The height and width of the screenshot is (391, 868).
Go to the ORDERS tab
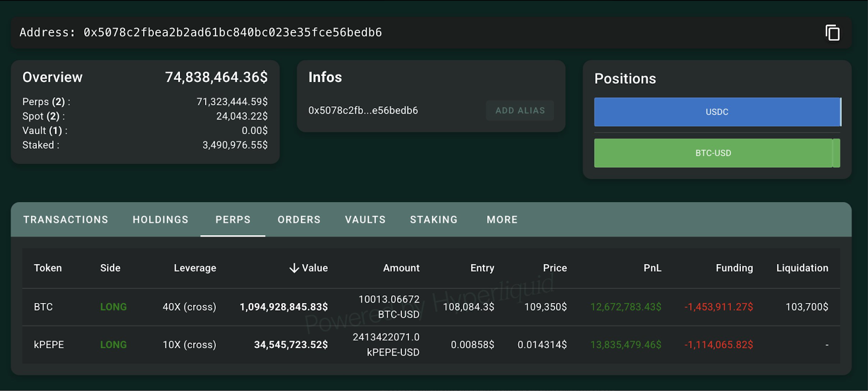pos(299,219)
